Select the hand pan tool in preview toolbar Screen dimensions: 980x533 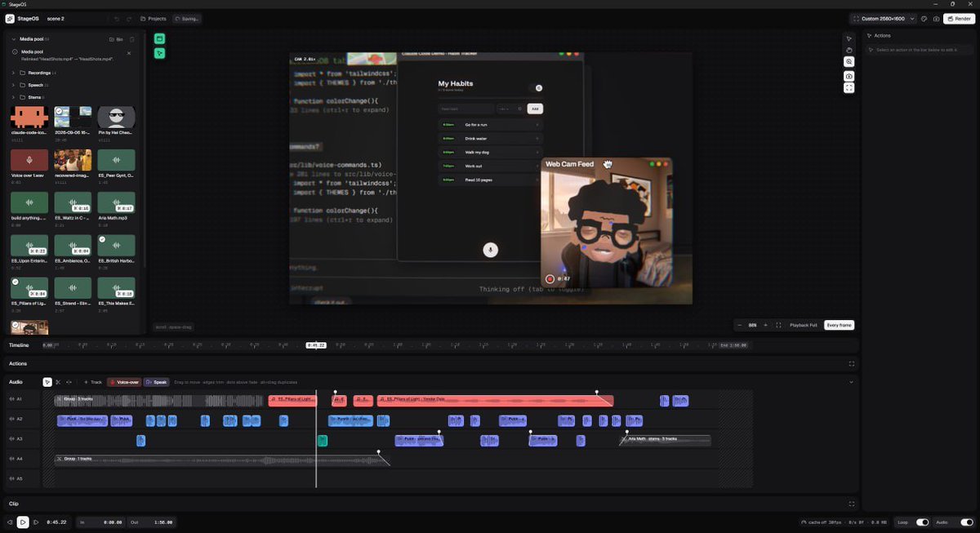tap(849, 50)
